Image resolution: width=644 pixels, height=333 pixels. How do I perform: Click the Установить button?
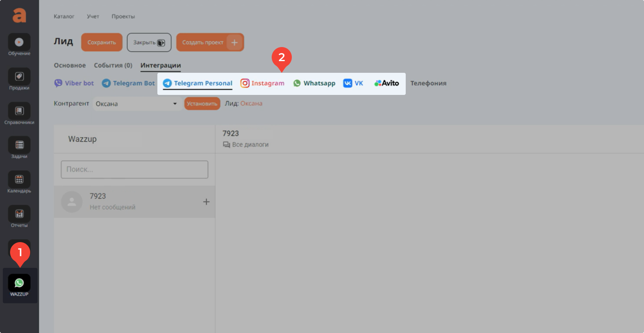coord(202,104)
